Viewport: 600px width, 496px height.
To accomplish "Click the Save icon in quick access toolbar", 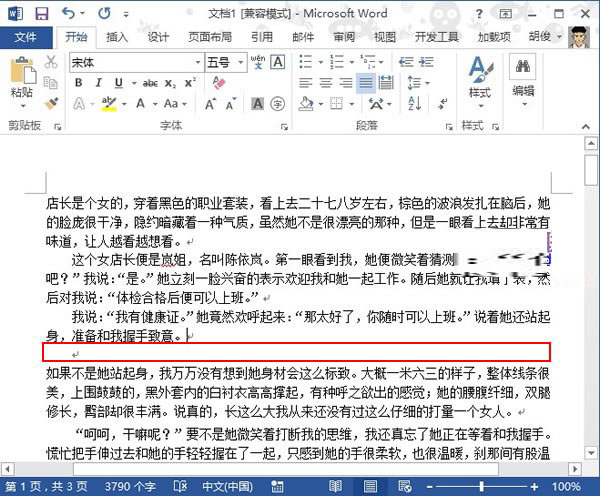I will tap(41, 14).
